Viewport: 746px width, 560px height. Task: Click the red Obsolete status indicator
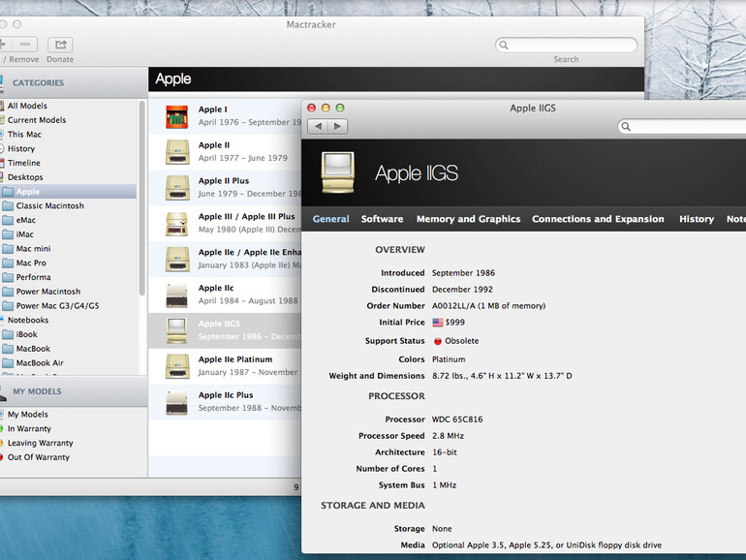[x=438, y=341]
